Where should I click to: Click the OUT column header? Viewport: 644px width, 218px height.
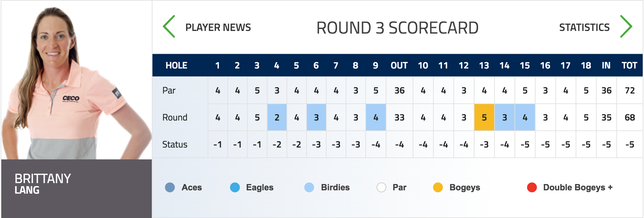399,66
